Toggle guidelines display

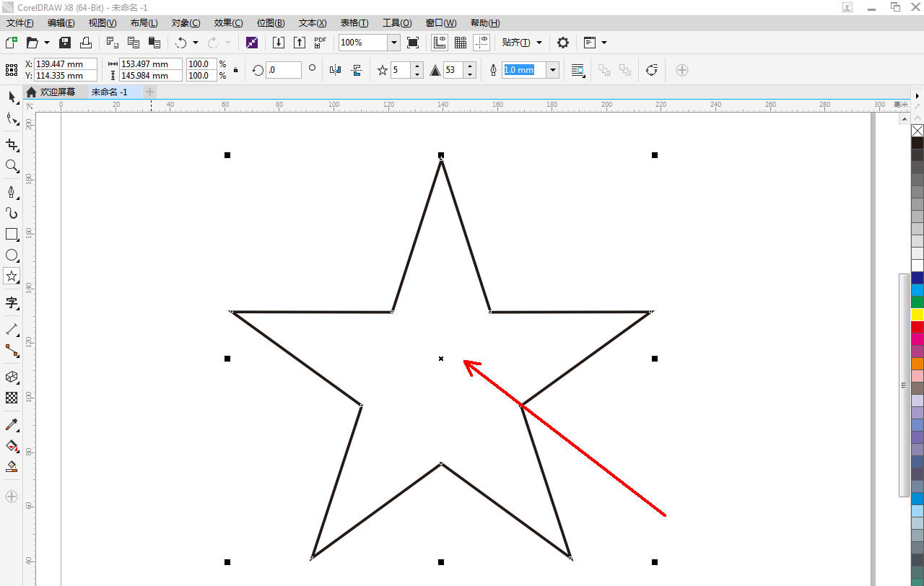pos(481,43)
